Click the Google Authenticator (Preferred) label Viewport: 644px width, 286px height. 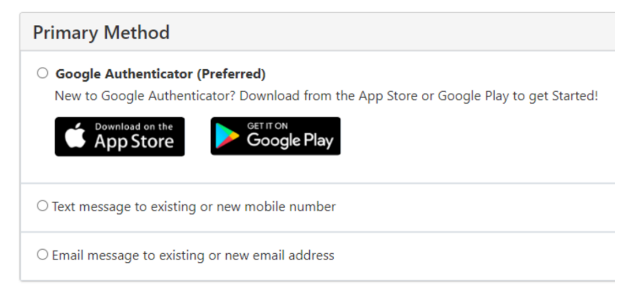[160, 74]
